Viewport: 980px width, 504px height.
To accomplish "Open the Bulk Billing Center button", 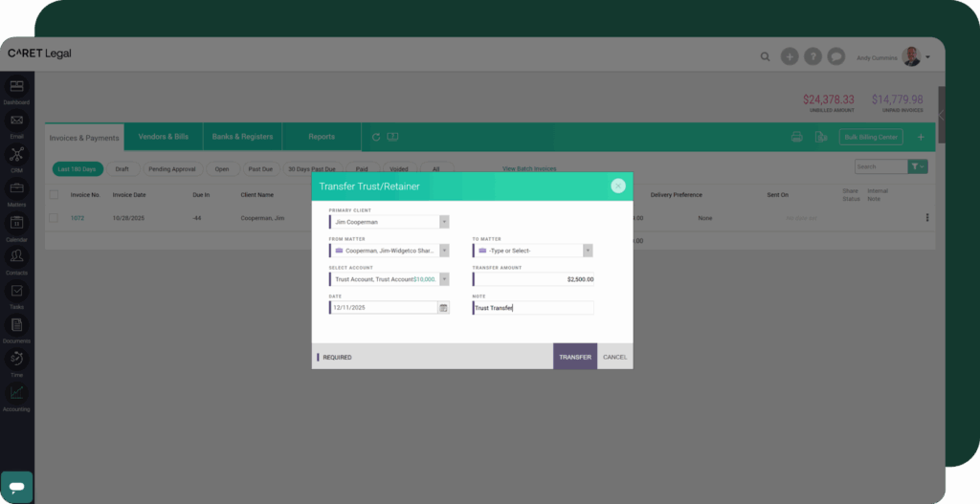I will pos(871,137).
